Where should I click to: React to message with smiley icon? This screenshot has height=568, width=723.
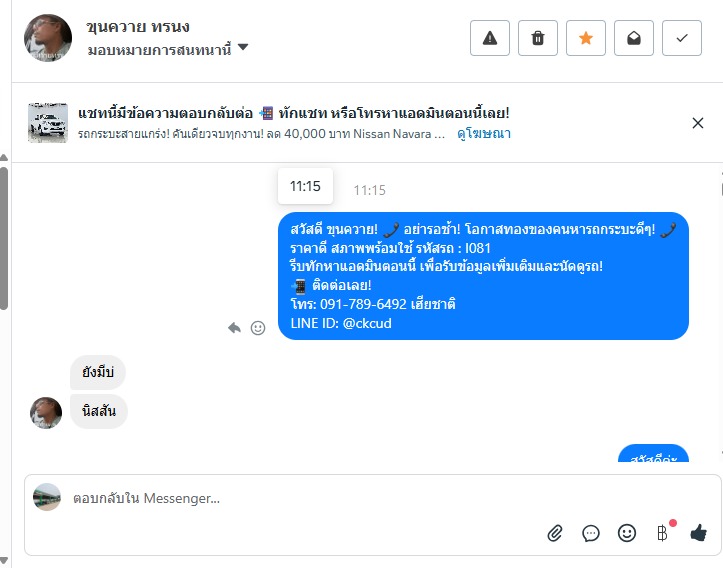pos(258,327)
